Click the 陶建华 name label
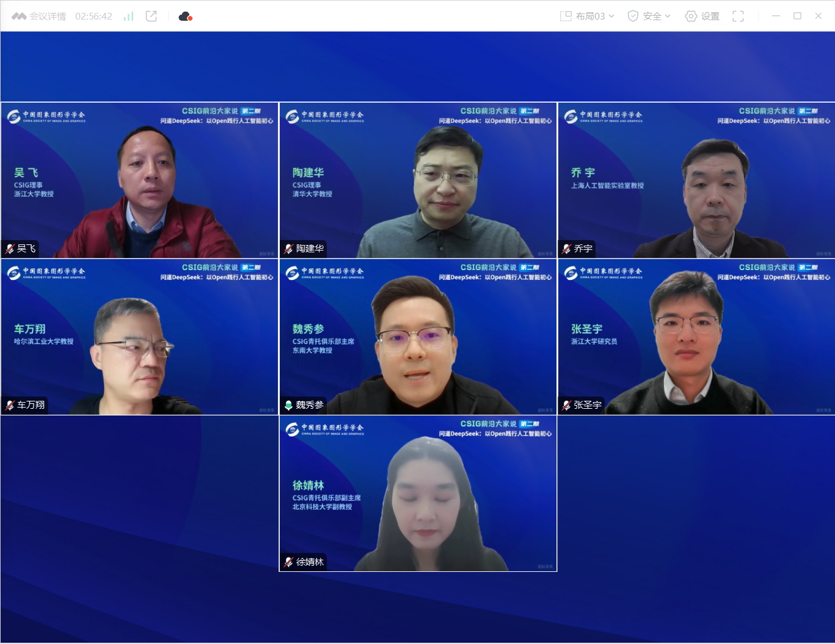 click(310, 249)
